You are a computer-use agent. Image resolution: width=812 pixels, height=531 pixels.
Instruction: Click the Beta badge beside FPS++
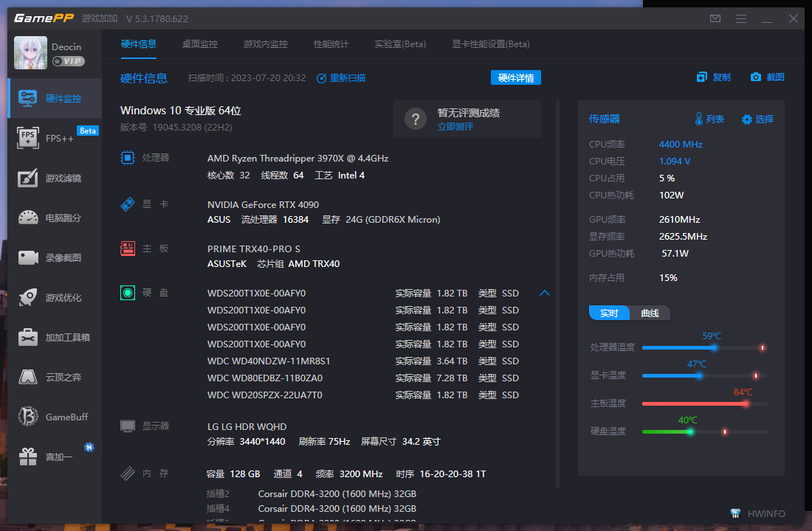point(88,131)
